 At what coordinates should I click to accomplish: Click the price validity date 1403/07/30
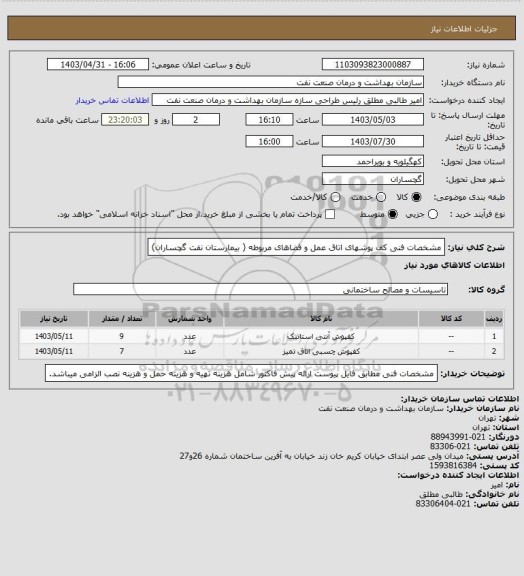[373, 141]
